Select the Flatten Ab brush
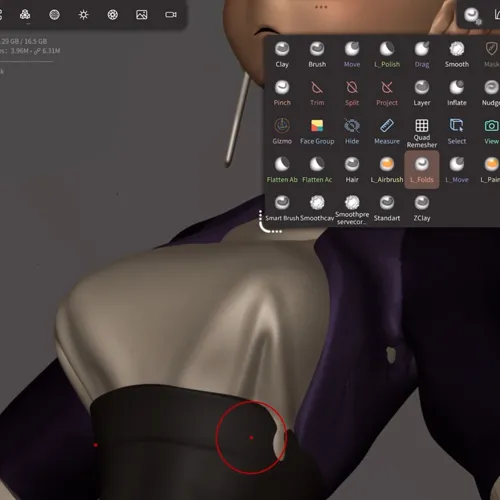 282,170
